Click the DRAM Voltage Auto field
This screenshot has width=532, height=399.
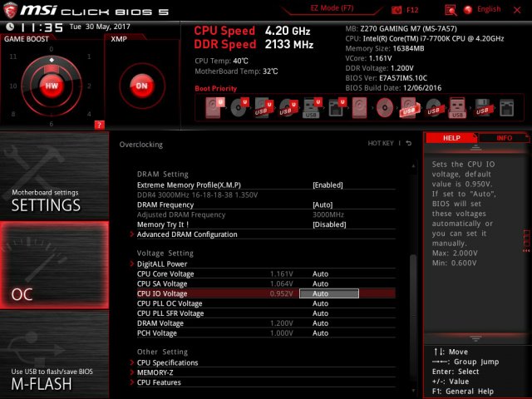click(320, 323)
